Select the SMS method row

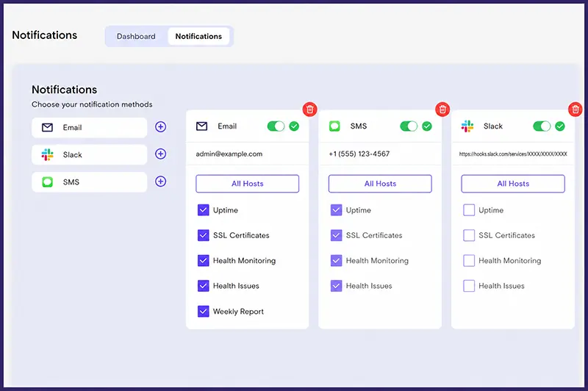click(89, 182)
